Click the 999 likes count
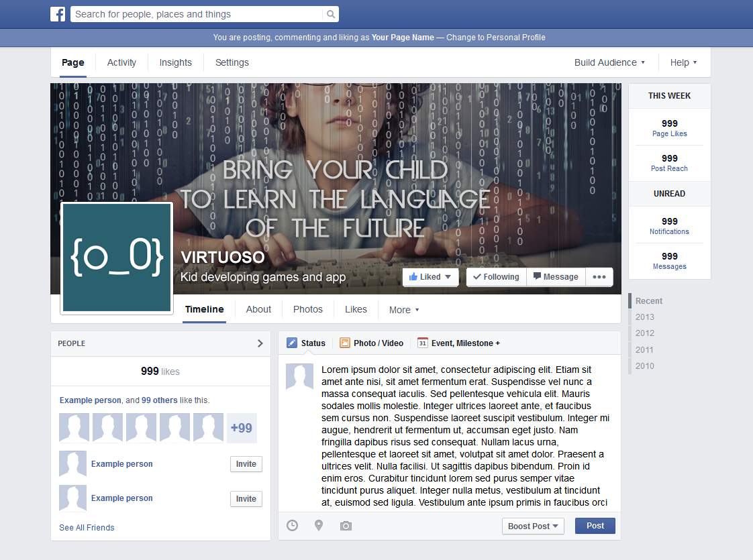Image resolution: width=753 pixels, height=560 pixels. click(x=160, y=372)
